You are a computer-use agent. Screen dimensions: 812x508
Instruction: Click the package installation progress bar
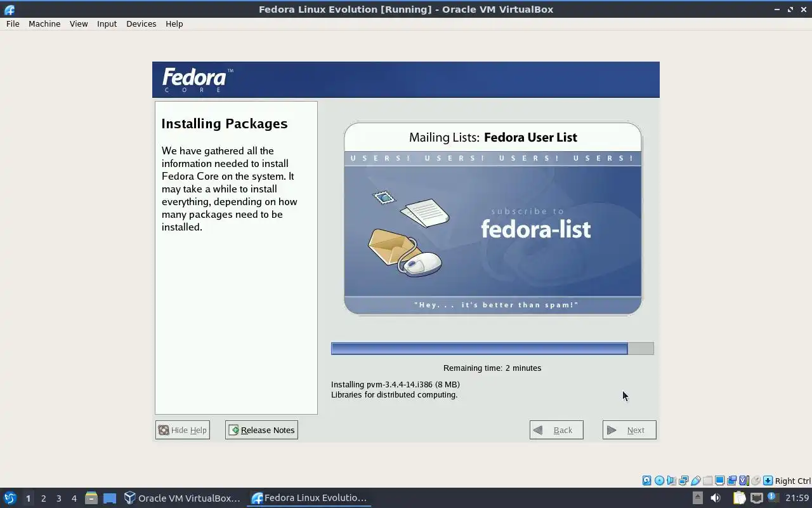pyautogui.click(x=492, y=348)
